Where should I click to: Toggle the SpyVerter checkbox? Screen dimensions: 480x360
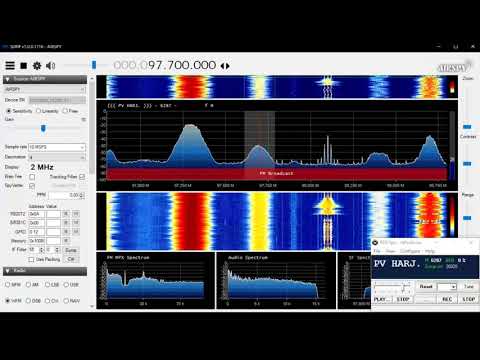pos(32,186)
